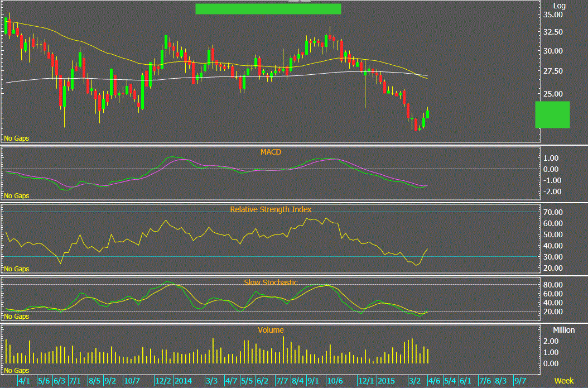Click the 25.00 price axis value
The image size is (588, 388).
tap(553, 94)
